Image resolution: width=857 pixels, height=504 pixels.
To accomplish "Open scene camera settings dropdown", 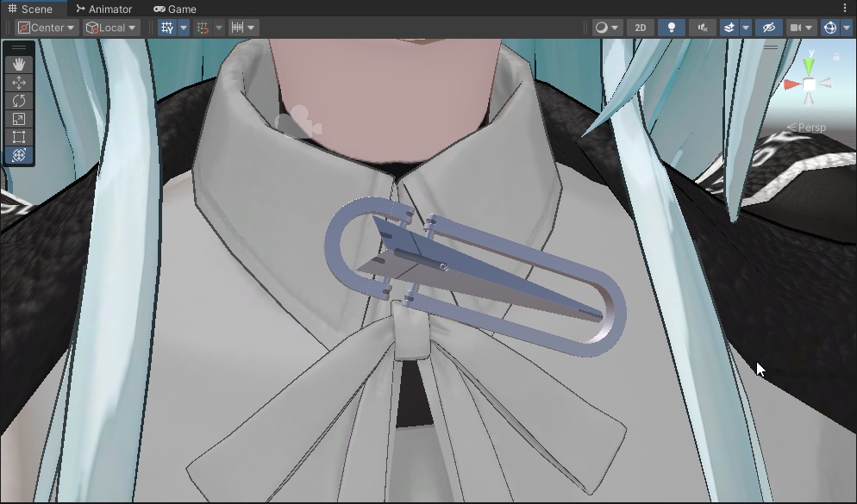I will click(x=801, y=28).
